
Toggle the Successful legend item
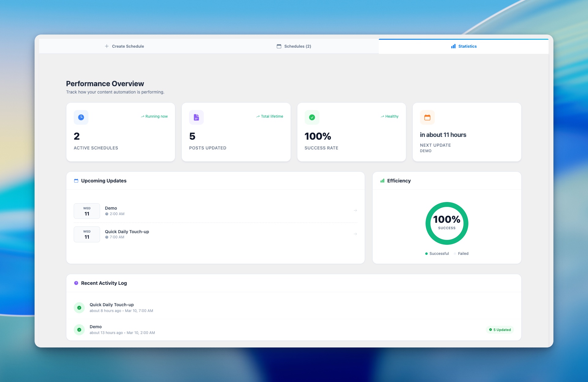437,254
